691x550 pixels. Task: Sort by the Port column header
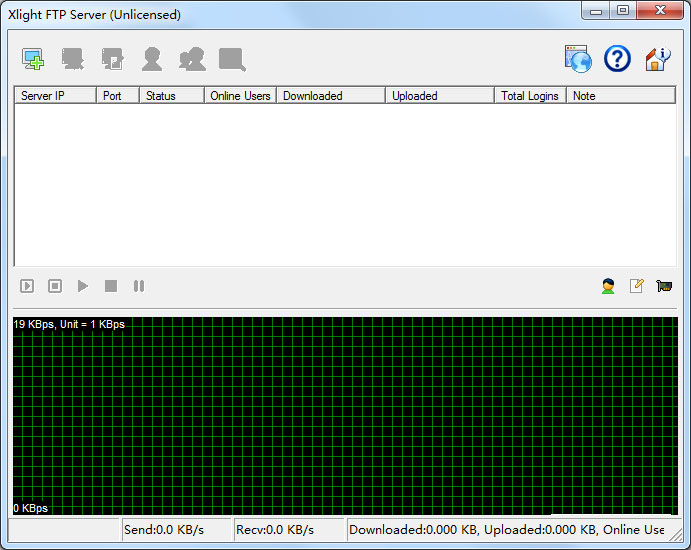[117, 96]
